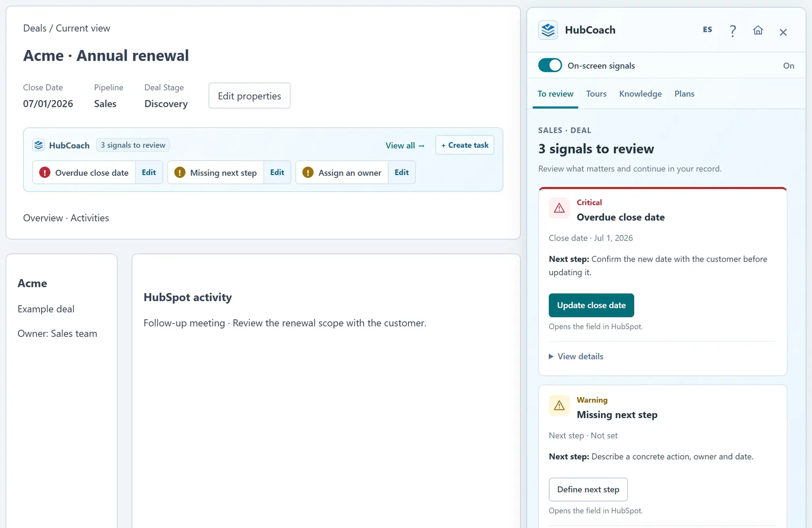Click the Pipeline value Sales

[105, 104]
